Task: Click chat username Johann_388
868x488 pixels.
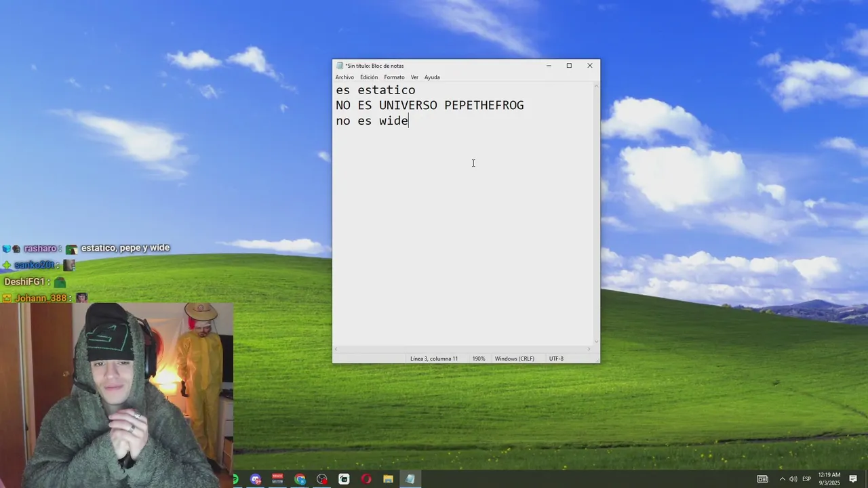Action: (41, 298)
